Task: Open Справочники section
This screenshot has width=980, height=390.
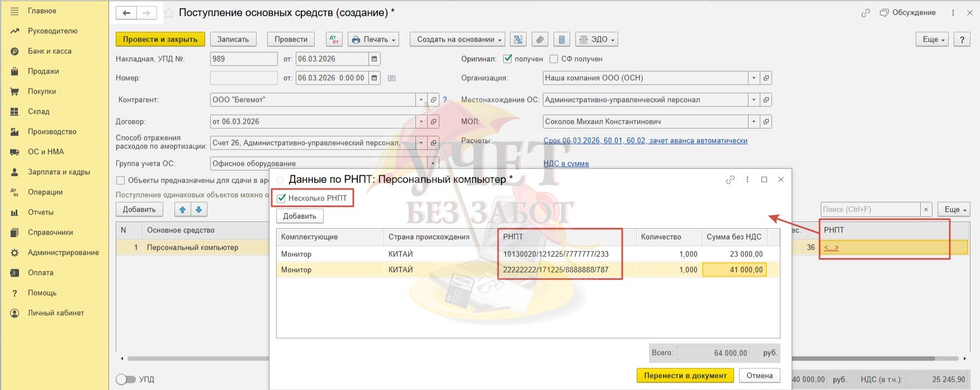Action: point(50,232)
